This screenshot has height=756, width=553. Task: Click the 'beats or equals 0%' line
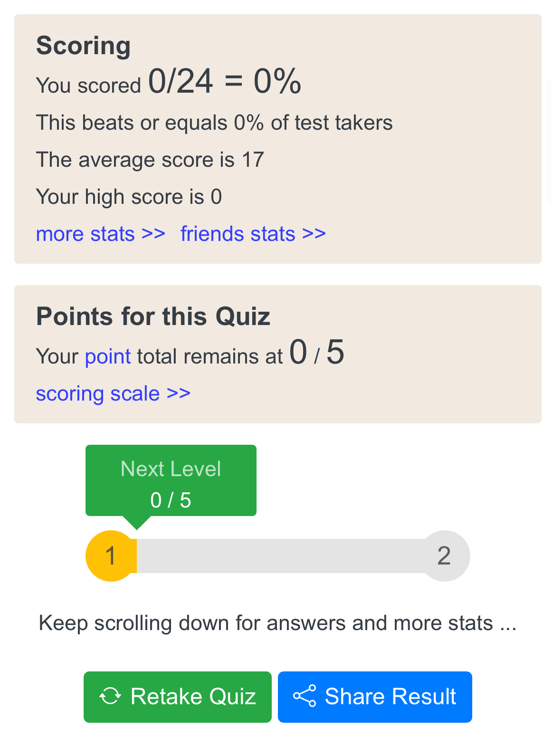point(214,123)
